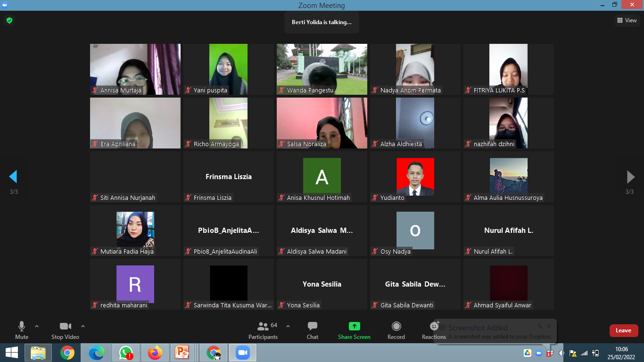Screen dimensions: 644x362
Task: Open WhatsApp from the taskbar
Action: [x=126, y=353]
